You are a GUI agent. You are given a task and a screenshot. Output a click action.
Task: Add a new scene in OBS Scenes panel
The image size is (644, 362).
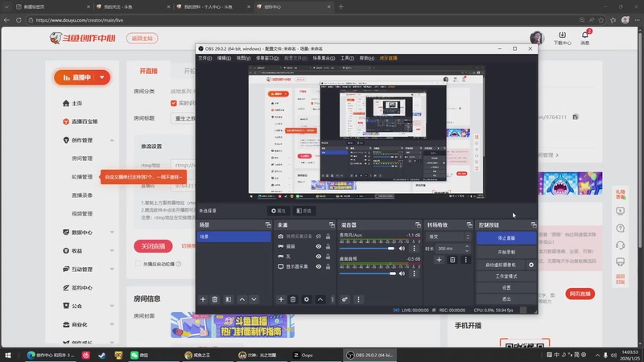pyautogui.click(x=203, y=299)
